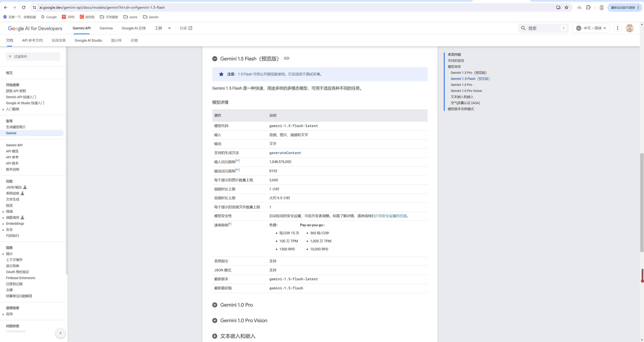Viewport: 644px width, 342px height.
Task: Open the three-dot more options menu in site header
Action: click(x=618, y=28)
